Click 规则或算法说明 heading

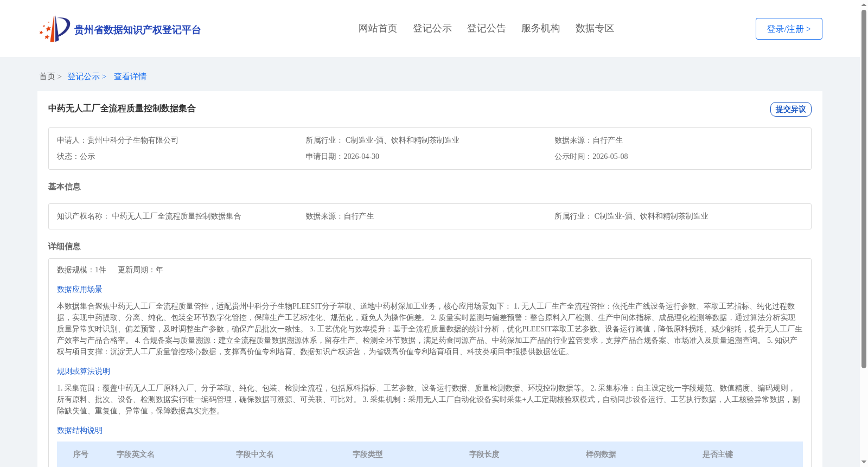(x=84, y=372)
